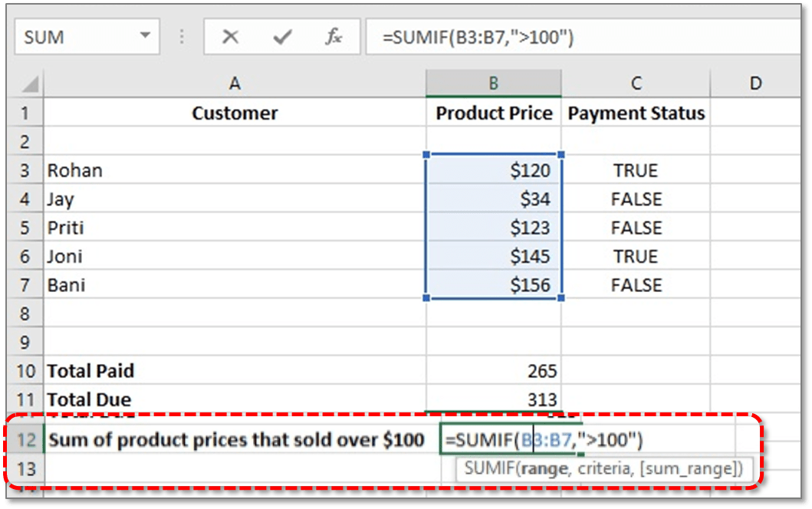Click the three-dot formula bar resize handle

[x=182, y=37]
